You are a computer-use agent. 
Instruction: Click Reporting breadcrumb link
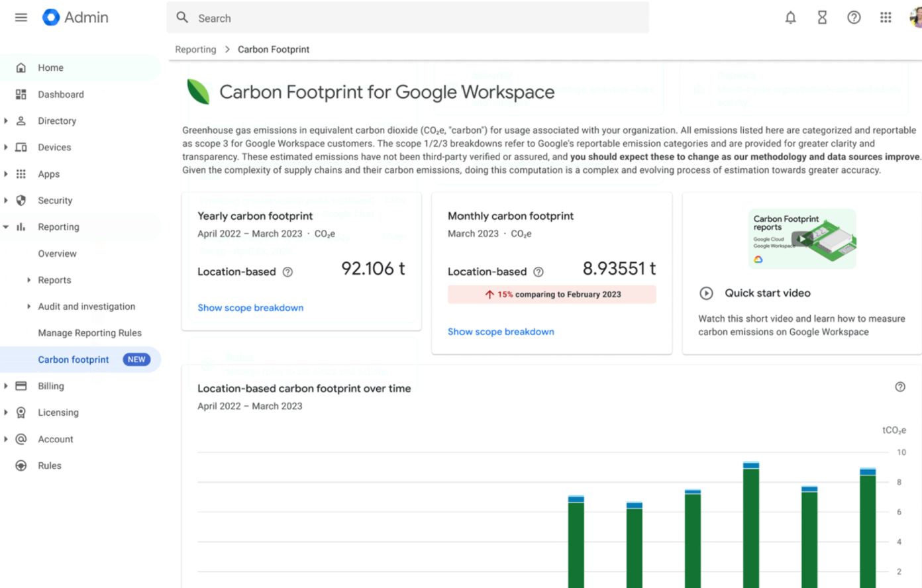(195, 49)
